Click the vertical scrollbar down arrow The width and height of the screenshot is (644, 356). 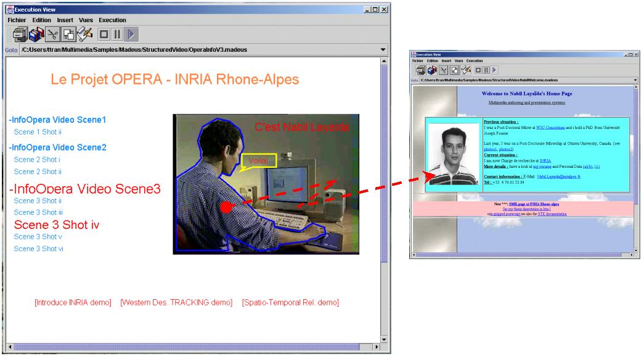click(x=384, y=339)
